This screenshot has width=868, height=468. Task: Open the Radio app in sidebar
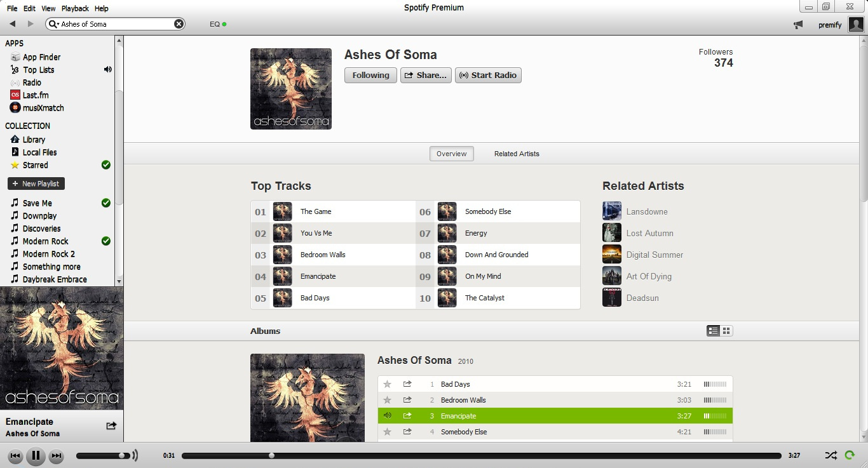32,83
